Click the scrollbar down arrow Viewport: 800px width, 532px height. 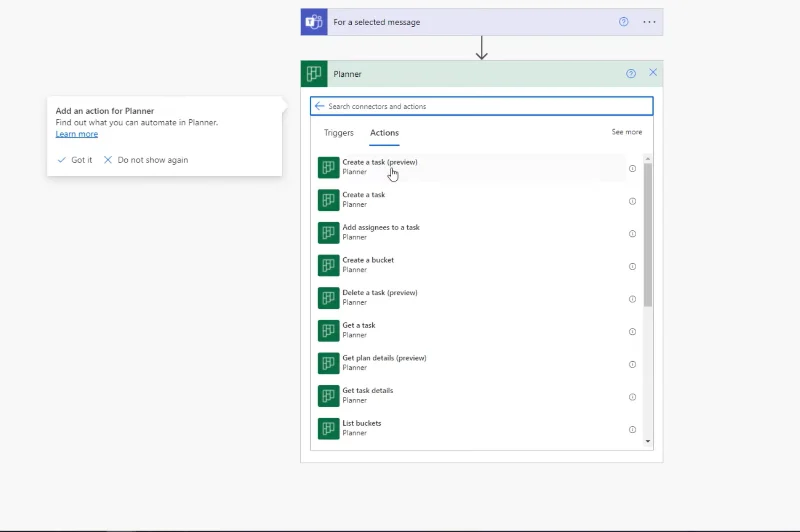648,441
